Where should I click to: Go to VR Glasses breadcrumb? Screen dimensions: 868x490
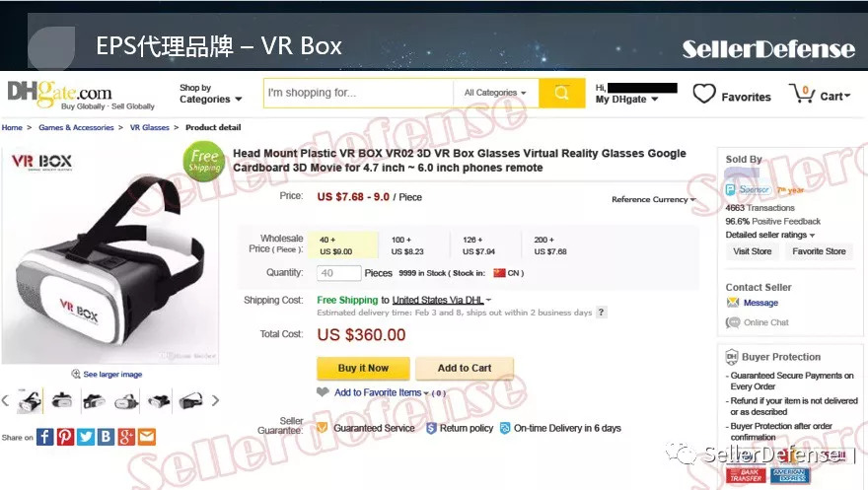tap(150, 127)
